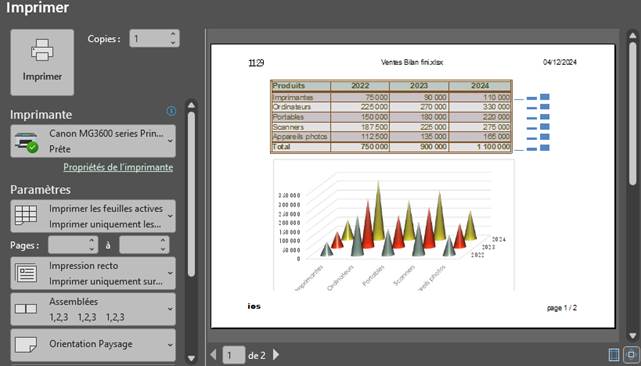Open Orientation Paysage dropdown

pyautogui.click(x=93, y=345)
